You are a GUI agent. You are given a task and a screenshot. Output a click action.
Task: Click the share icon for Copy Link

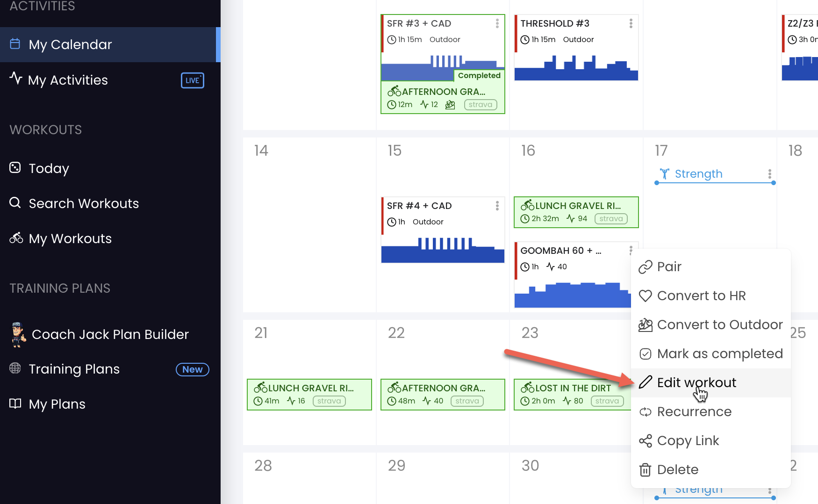(645, 441)
